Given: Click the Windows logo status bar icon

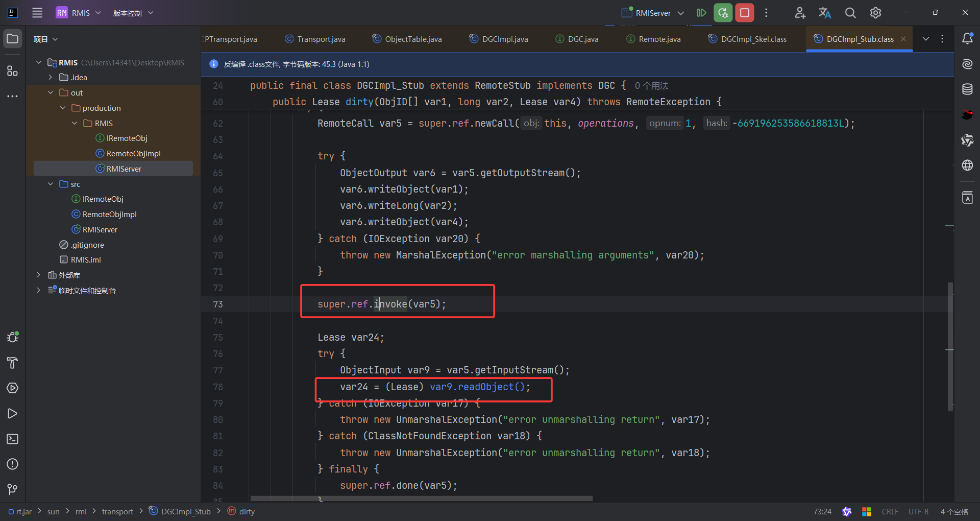Looking at the screenshot, I should (x=867, y=511).
